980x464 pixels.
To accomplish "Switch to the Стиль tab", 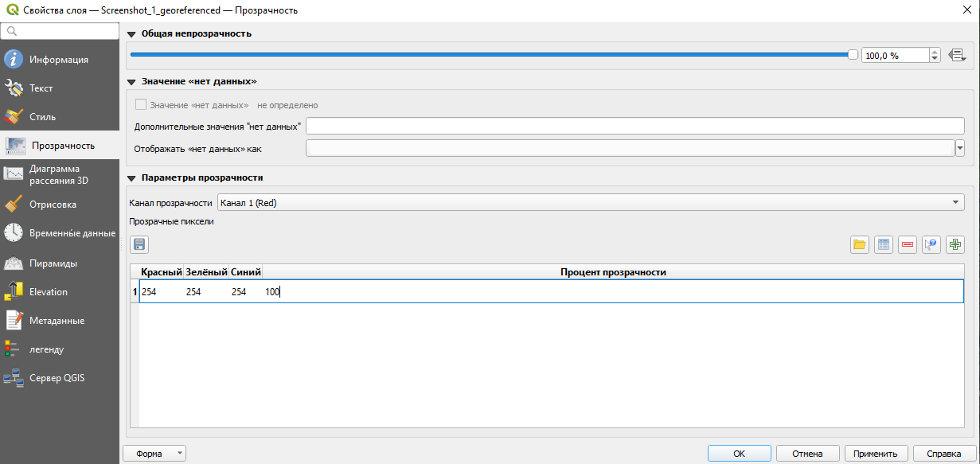I will pos(42,117).
